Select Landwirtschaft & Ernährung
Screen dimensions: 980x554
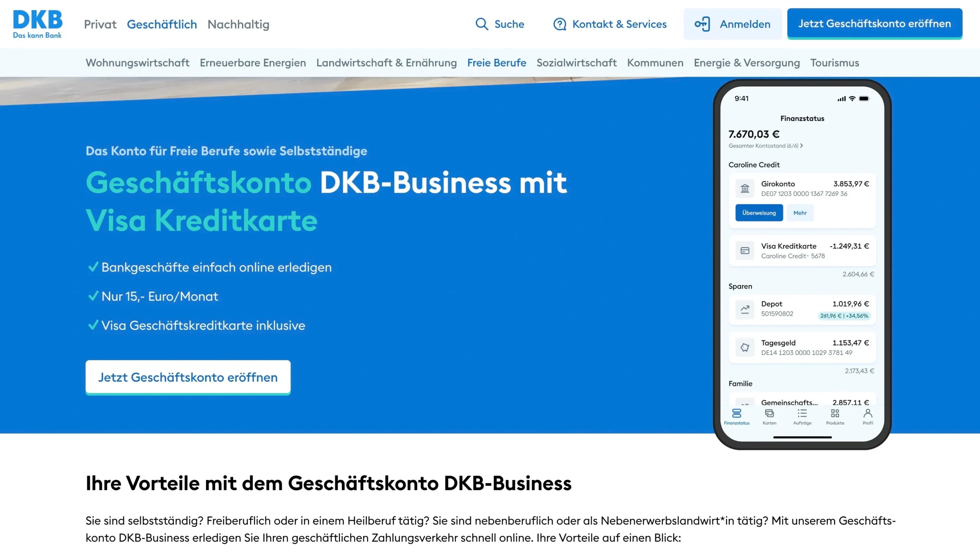[387, 62]
